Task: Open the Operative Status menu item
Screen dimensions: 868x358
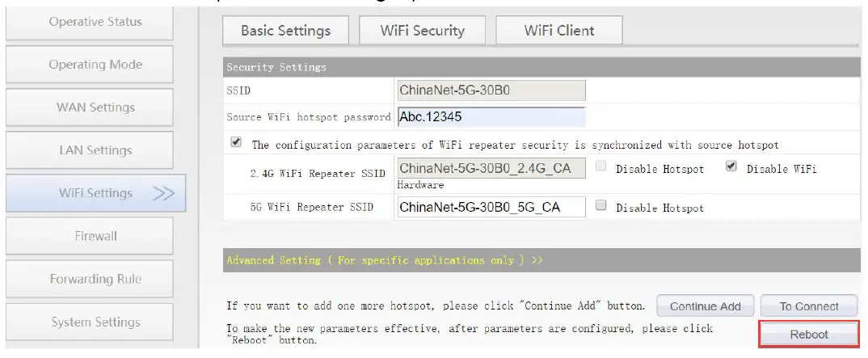Action: click(95, 22)
